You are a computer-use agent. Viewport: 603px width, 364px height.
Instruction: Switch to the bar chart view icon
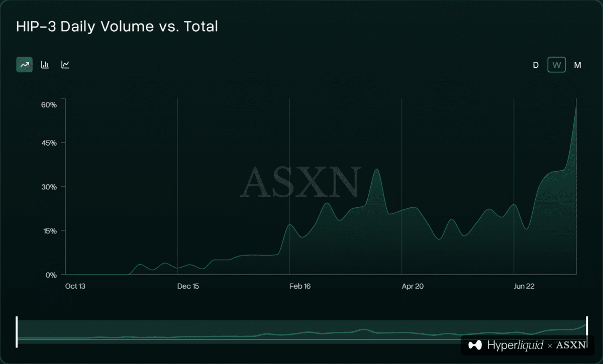click(45, 65)
